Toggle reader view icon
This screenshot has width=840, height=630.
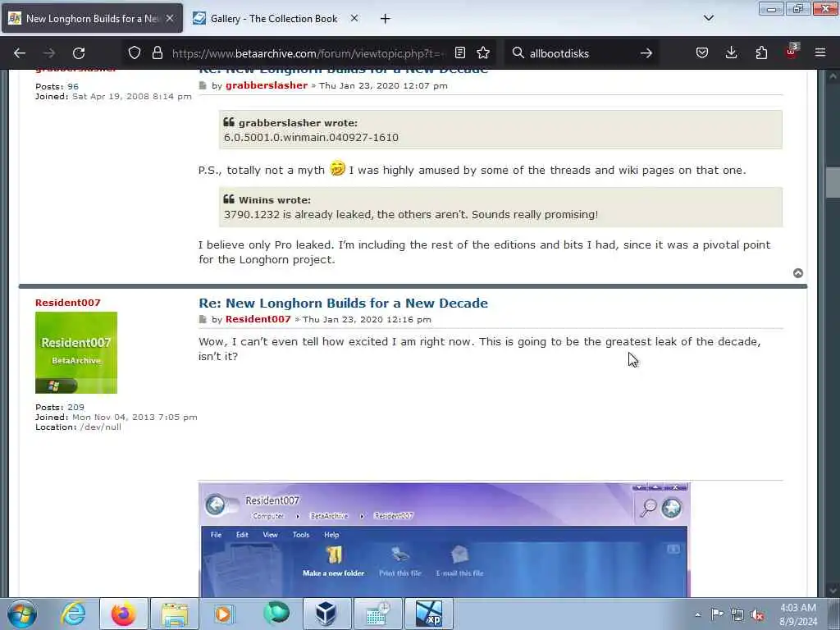tap(459, 53)
